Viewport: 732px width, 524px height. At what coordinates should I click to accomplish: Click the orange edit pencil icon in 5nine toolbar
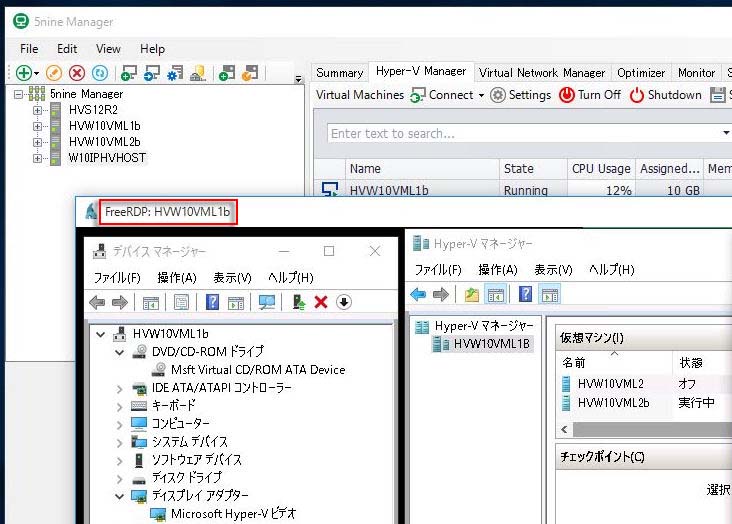pyautogui.click(x=54, y=73)
